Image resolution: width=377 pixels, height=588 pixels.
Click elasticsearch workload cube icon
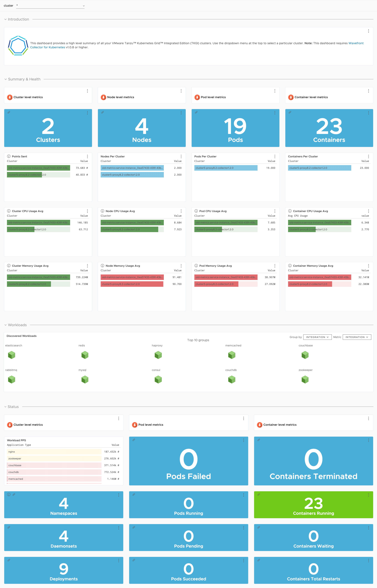pos(12,355)
